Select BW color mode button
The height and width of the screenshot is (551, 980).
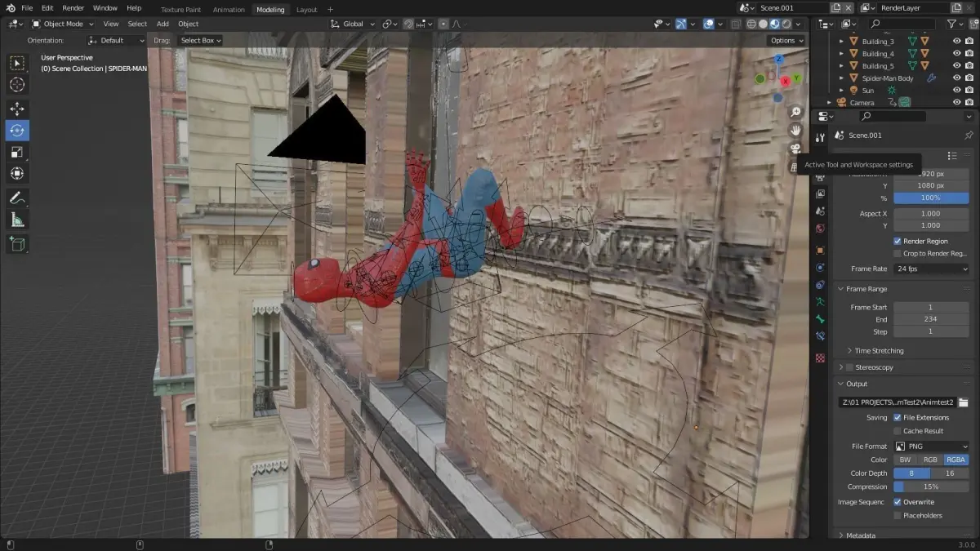pyautogui.click(x=906, y=460)
